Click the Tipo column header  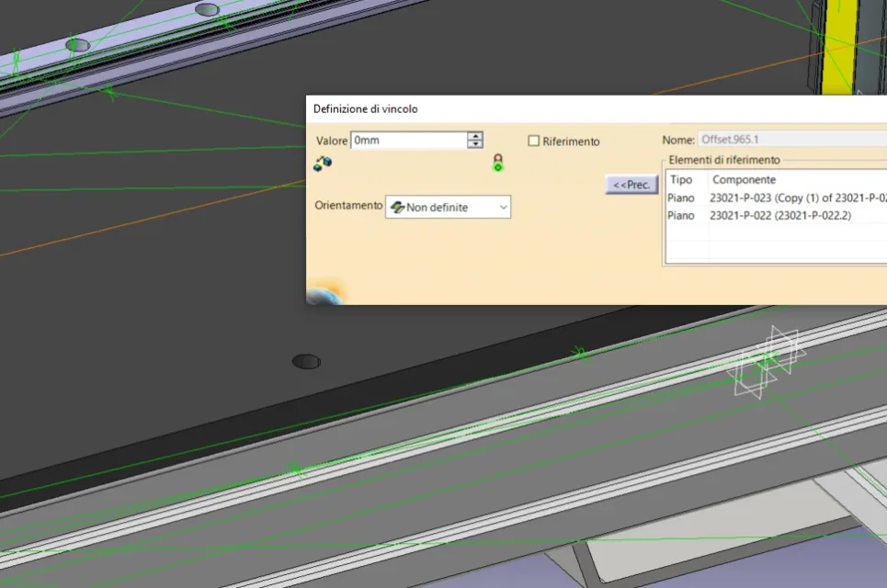point(681,180)
